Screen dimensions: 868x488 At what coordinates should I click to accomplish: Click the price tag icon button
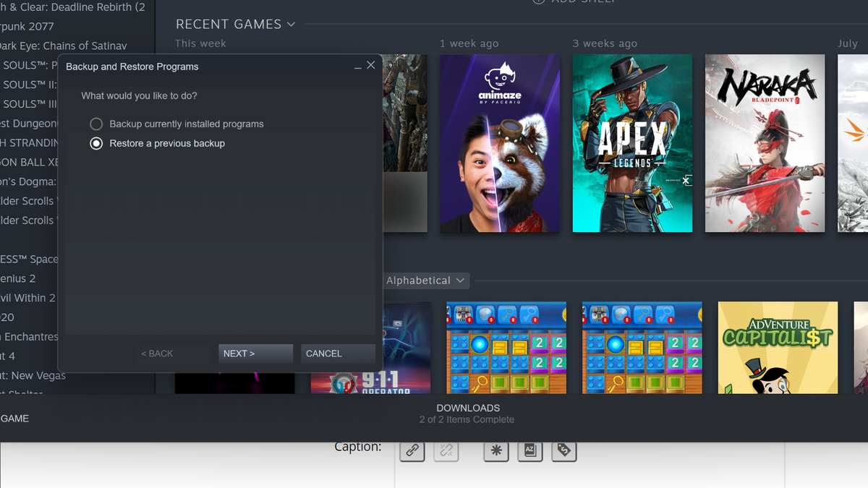tap(563, 450)
